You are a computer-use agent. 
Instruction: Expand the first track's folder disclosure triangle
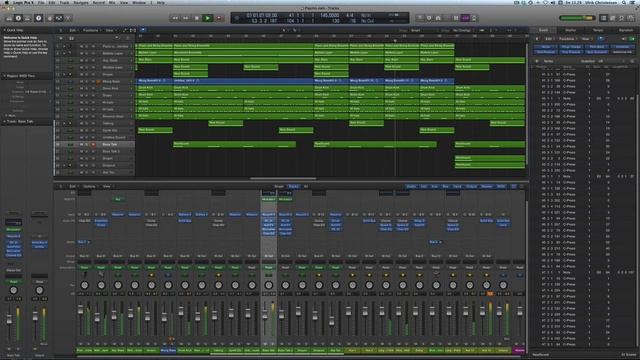click(64, 46)
